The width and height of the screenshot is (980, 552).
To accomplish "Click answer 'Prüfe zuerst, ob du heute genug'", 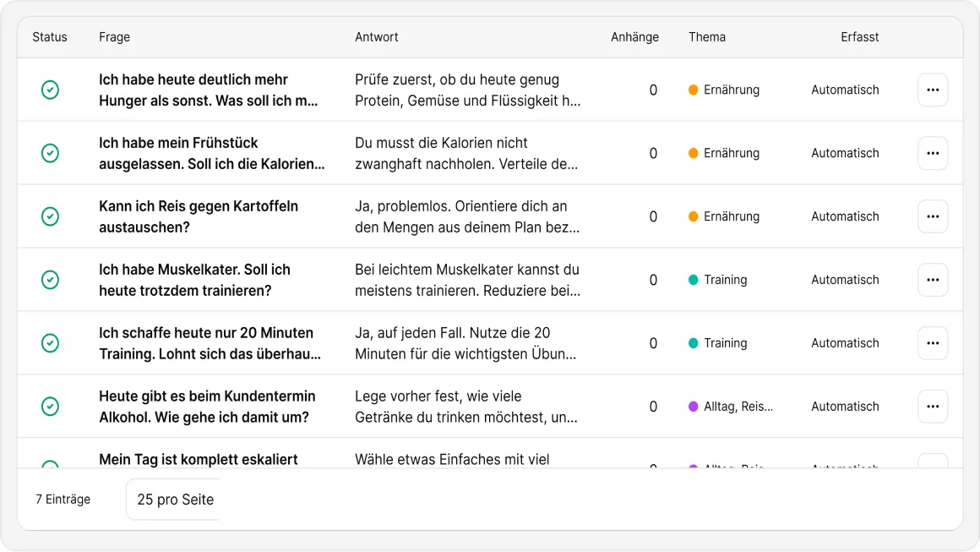I will pyautogui.click(x=467, y=90).
